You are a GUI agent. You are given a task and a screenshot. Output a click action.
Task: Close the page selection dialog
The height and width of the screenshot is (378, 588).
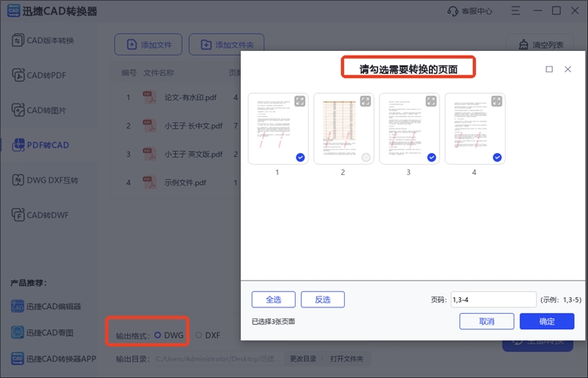pyautogui.click(x=568, y=69)
